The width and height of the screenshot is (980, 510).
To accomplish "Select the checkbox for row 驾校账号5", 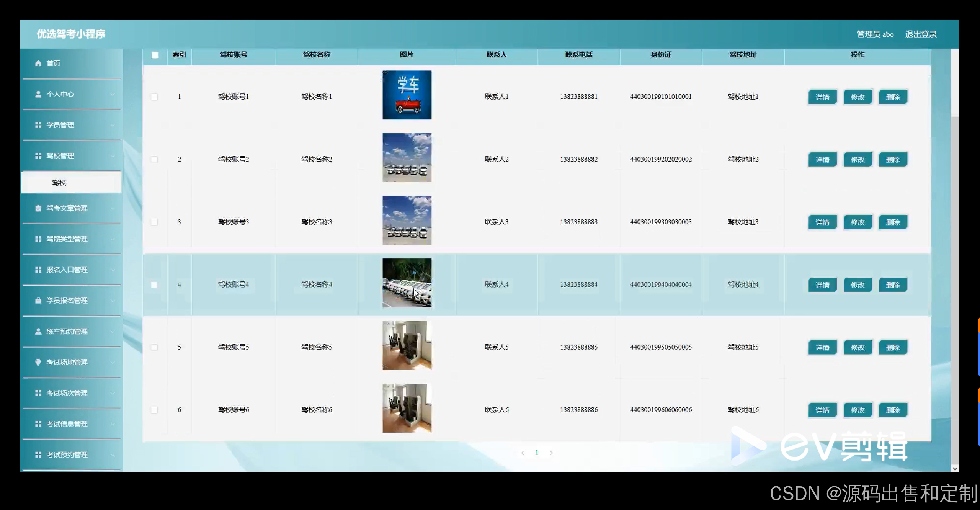I will coord(154,347).
